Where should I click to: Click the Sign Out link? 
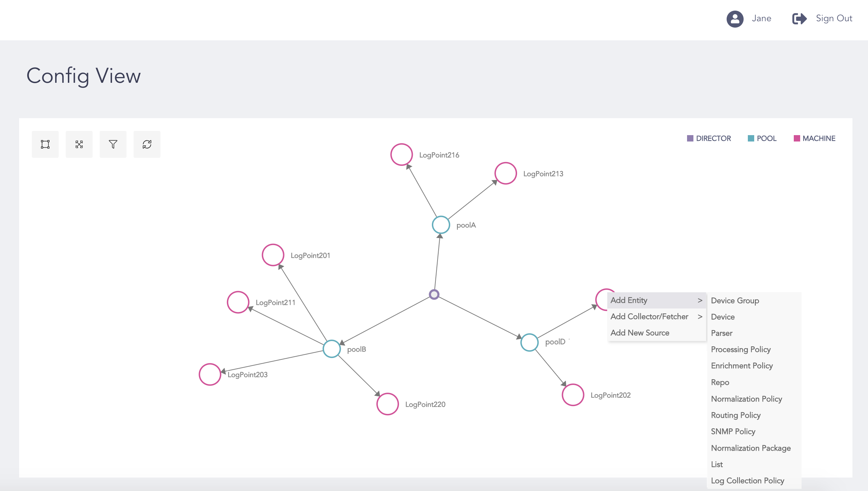[834, 18]
